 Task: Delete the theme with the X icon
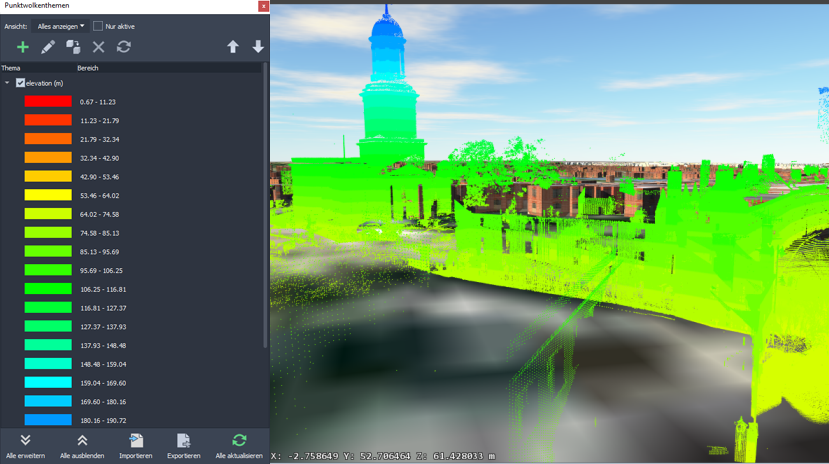tap(98, 47)
